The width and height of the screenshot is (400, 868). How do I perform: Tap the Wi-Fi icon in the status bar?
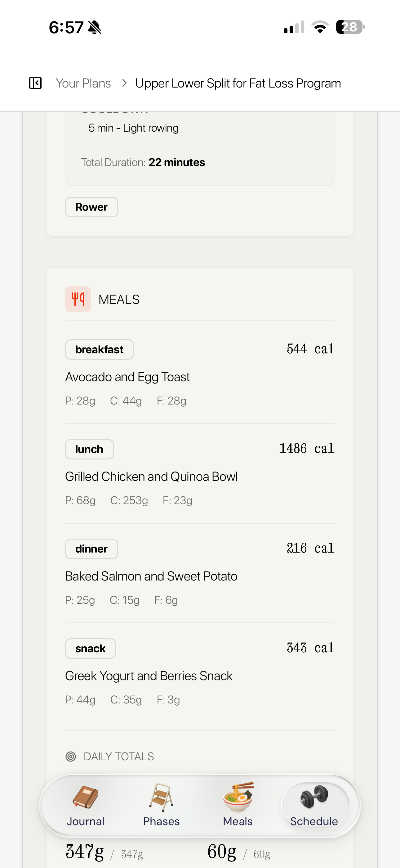[x=321, y=28]
